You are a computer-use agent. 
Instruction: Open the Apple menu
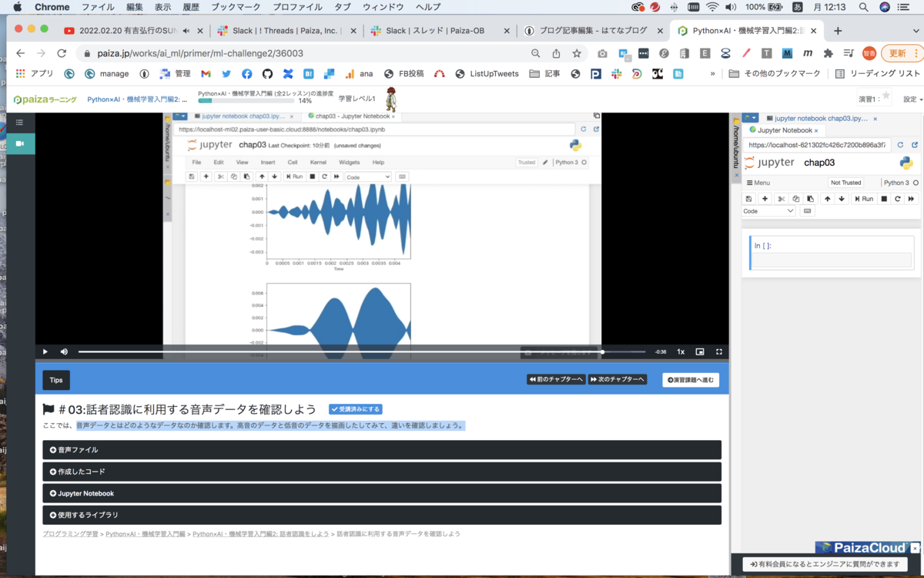(17, 7)
